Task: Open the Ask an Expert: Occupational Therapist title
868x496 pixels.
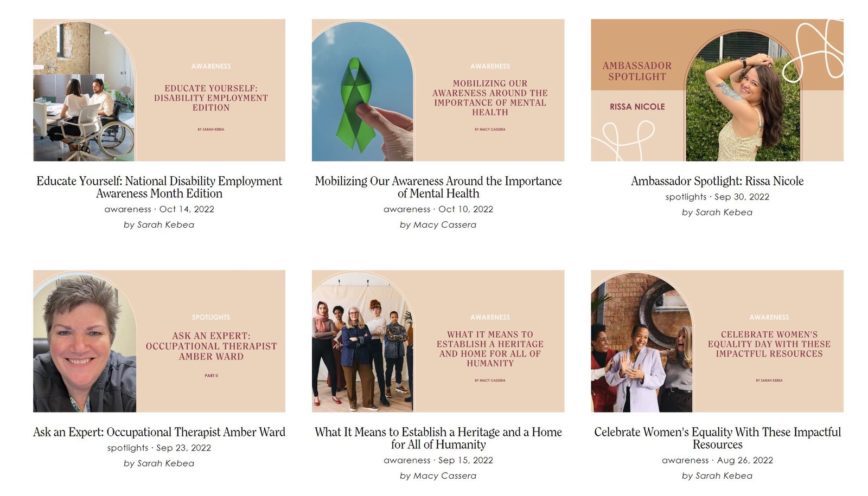Action: click(x=159, y=432)
